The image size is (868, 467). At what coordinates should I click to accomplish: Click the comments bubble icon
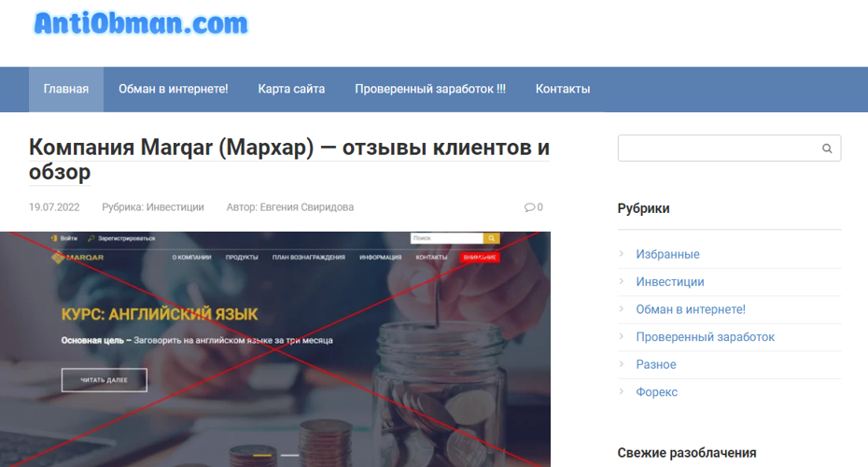coord(529,207)
